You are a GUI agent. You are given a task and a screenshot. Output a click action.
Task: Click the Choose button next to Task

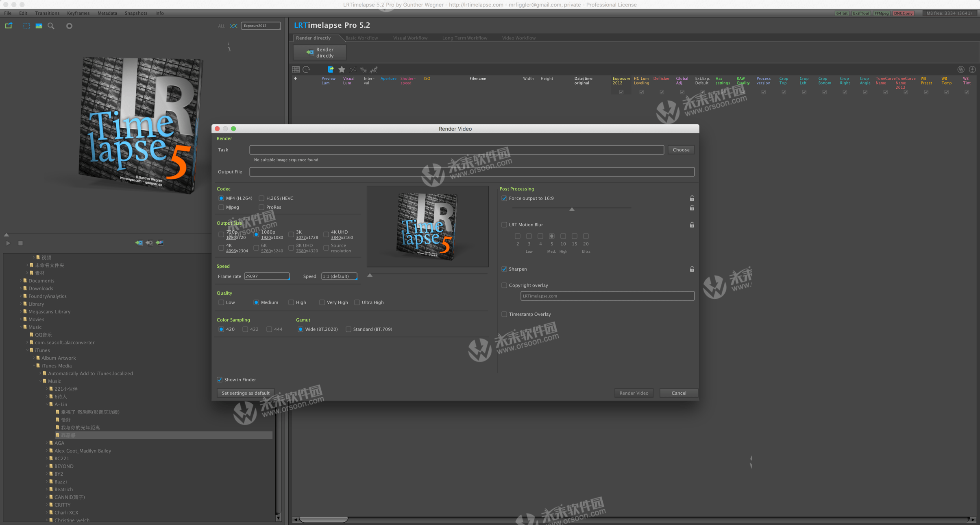coord(680,150)
